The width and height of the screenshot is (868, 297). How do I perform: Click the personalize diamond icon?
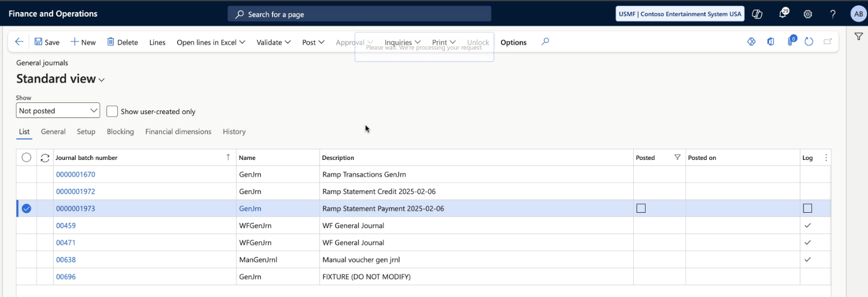coord(751,42)
